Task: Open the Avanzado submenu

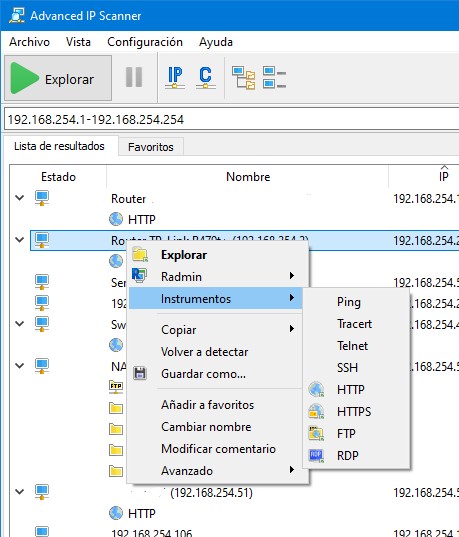Action: pos(215,471)
